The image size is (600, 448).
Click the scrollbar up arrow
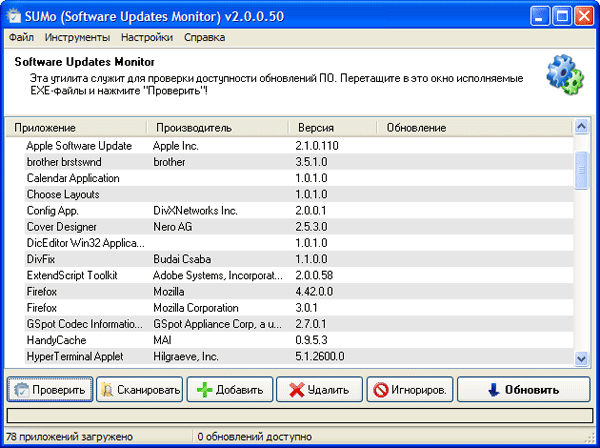coord(581,128)
